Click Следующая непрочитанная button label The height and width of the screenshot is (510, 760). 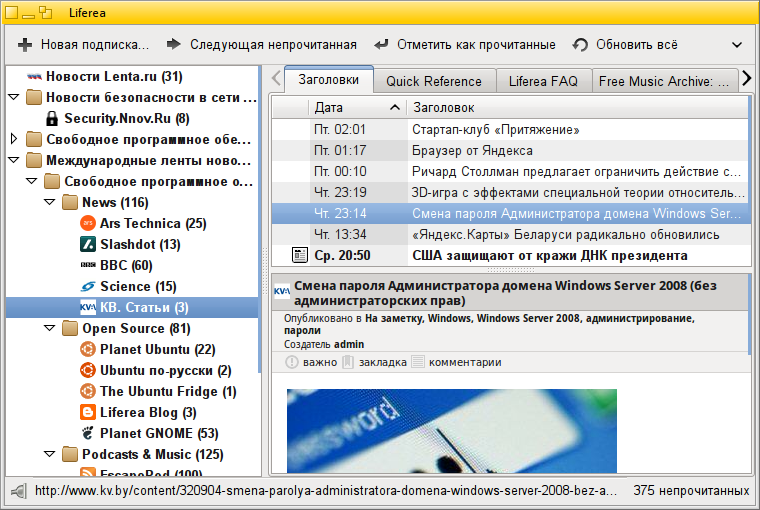point(273,45)
